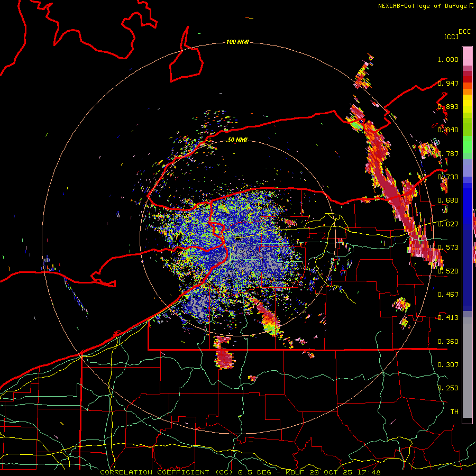Click the KBUF station identifier in caption
Image resolution: width=476 pixels, height=476 pixels.
[x=296, y=472]
